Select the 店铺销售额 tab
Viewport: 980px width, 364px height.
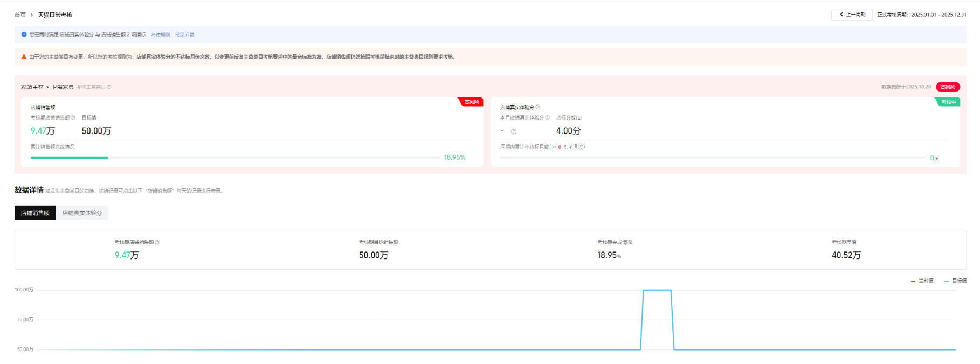35,213
